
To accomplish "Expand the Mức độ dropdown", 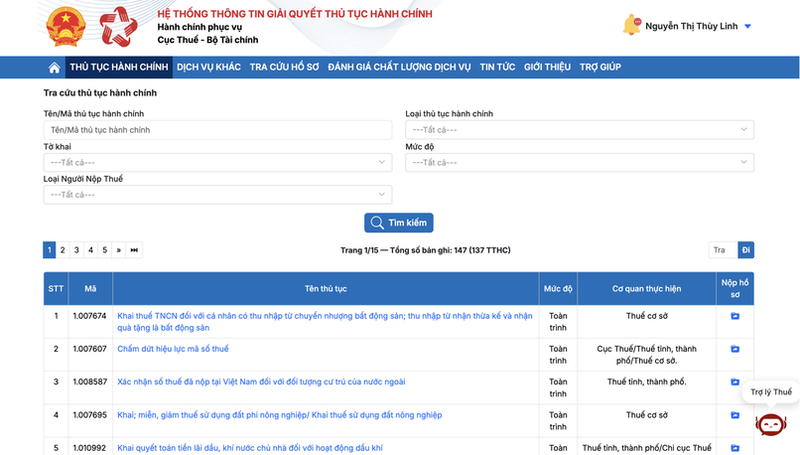I will 580,162.
